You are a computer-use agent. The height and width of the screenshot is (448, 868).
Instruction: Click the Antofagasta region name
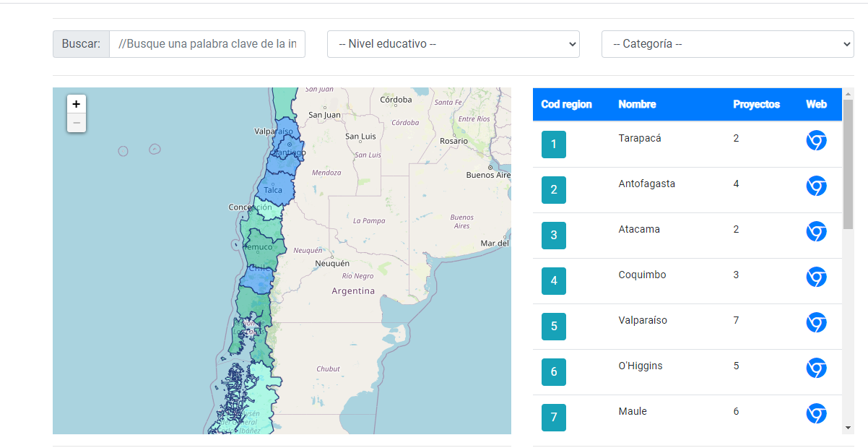coord(647,184)
